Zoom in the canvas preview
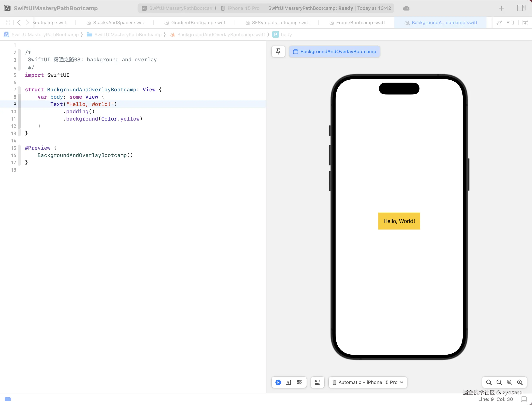 (520, 382)
